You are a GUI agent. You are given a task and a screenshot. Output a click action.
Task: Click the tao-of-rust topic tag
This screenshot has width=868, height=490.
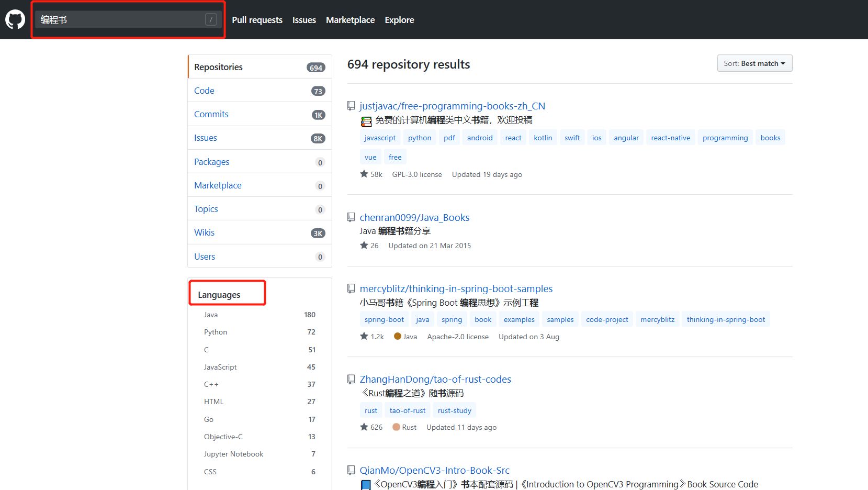[x=408, y=410]
